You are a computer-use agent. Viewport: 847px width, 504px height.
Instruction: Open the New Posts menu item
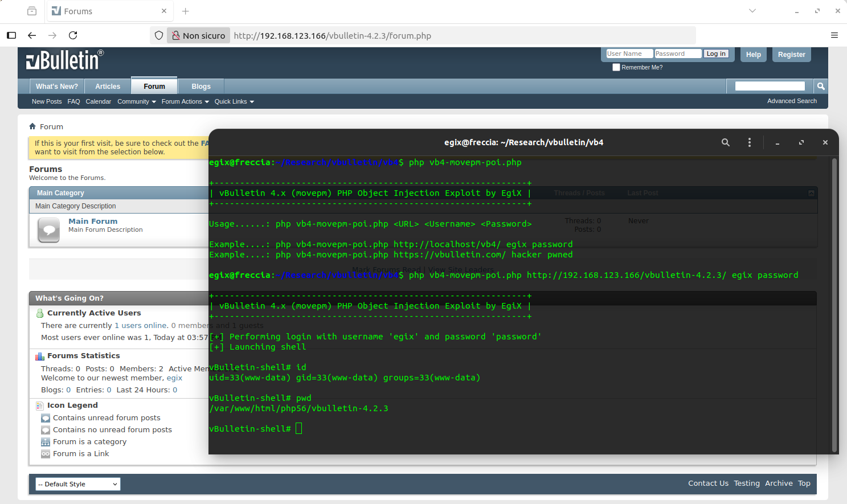pos(47,101)
